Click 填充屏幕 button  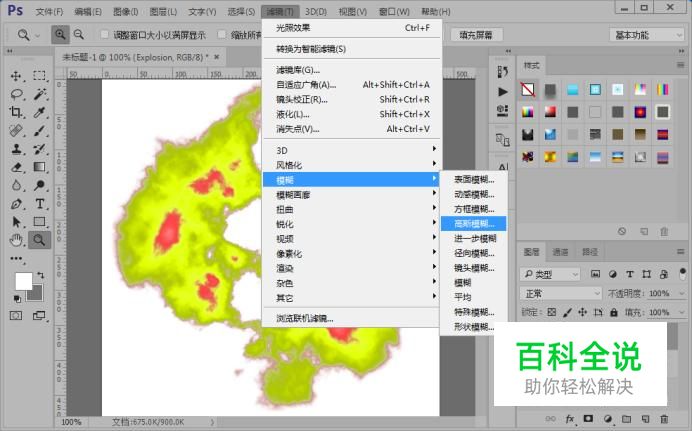tap(476, 35)
